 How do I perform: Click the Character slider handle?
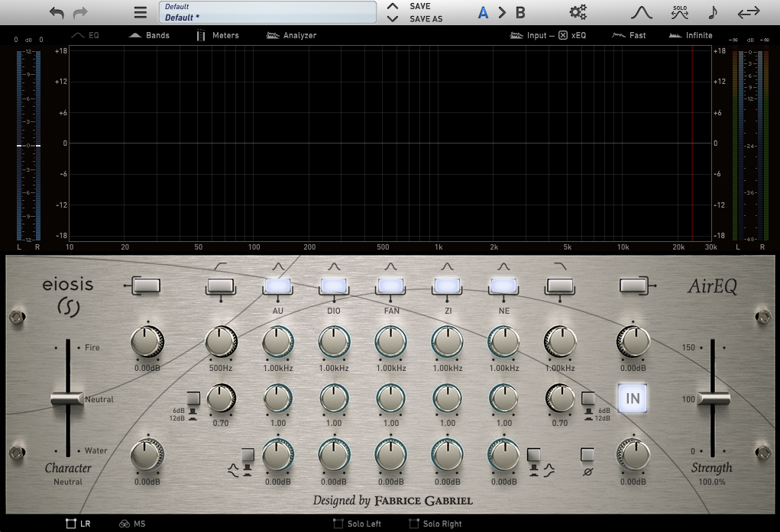(x=67, y=398)
